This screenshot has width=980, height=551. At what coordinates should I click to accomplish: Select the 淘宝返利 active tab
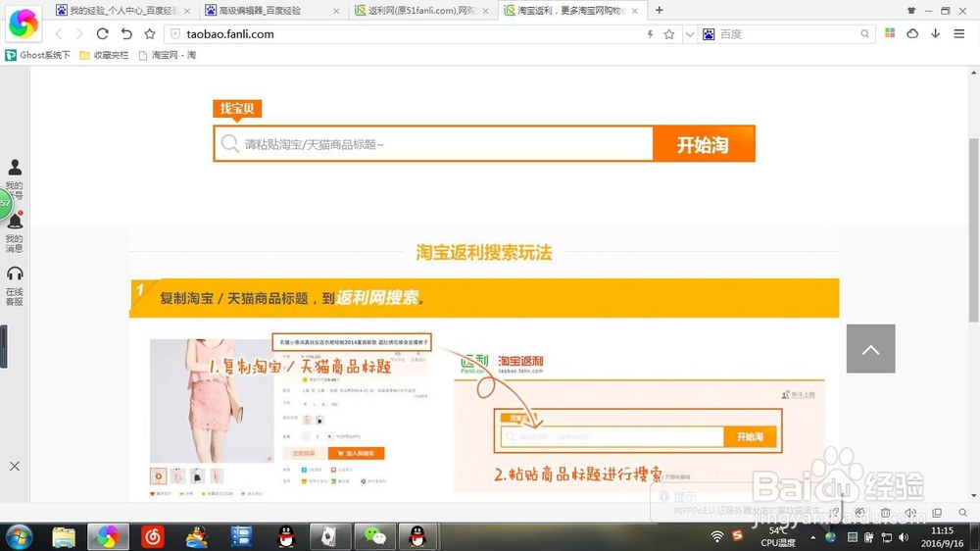571,11
